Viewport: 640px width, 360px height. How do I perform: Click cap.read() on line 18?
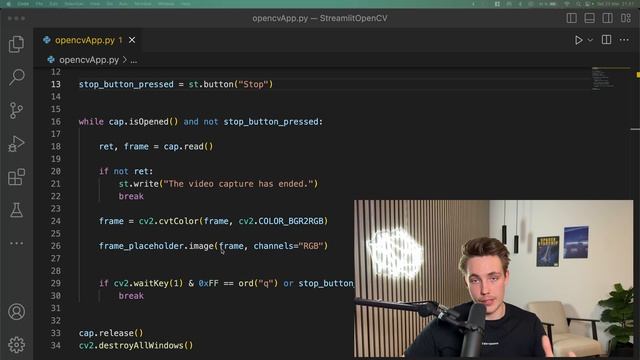point(188,147)
